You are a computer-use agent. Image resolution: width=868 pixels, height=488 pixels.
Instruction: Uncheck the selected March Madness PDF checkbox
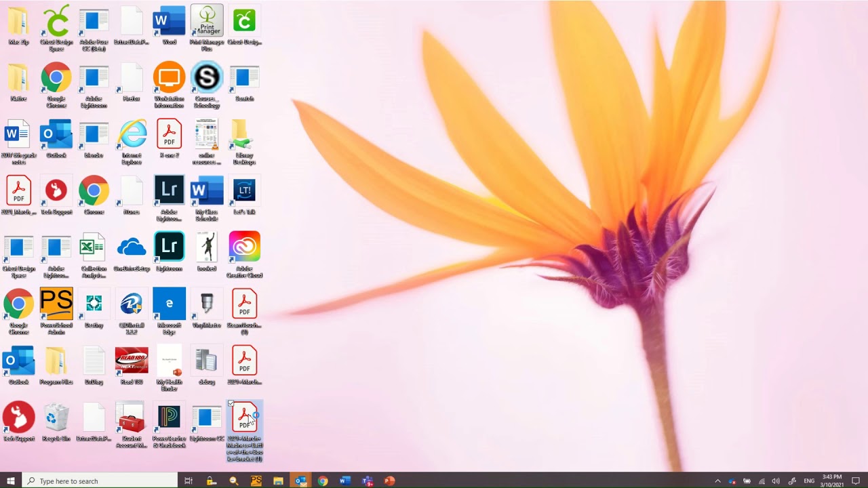tap(231, 404)
